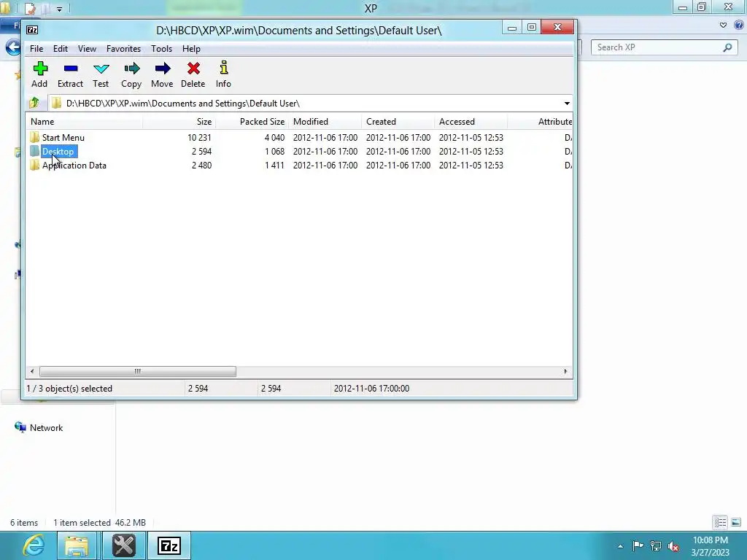Image resolution: width=747 pixels, height=560 pixels.
Task: Select the Start Menu row name
Action: click(63, 138)
